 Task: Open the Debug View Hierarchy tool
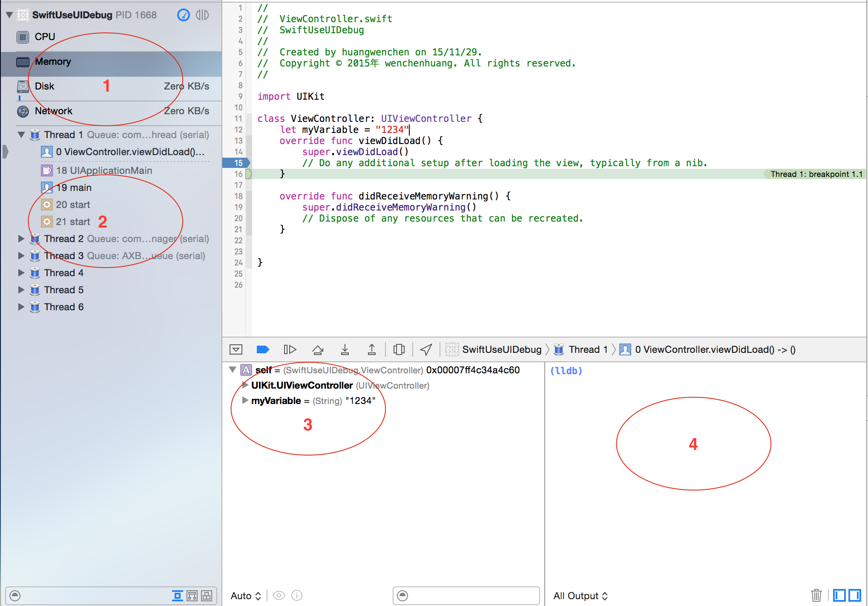[x=399, y=349]
